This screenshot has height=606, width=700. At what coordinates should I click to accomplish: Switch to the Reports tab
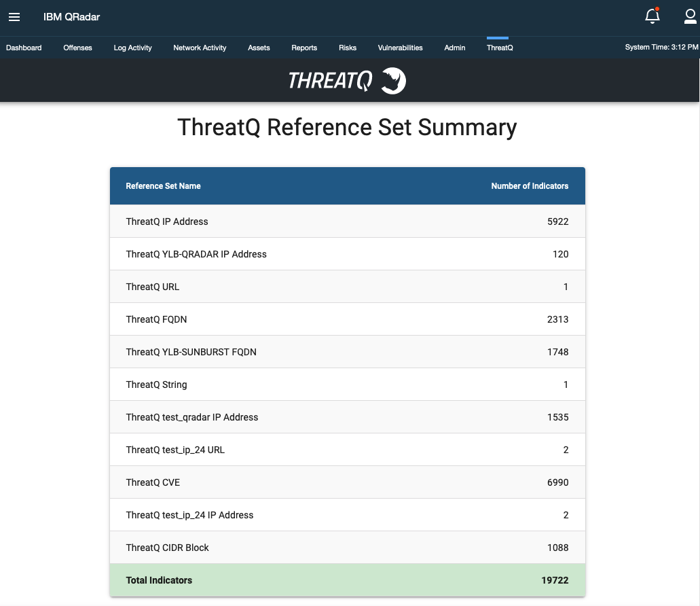pyautogui.click(x=304, y=48)
